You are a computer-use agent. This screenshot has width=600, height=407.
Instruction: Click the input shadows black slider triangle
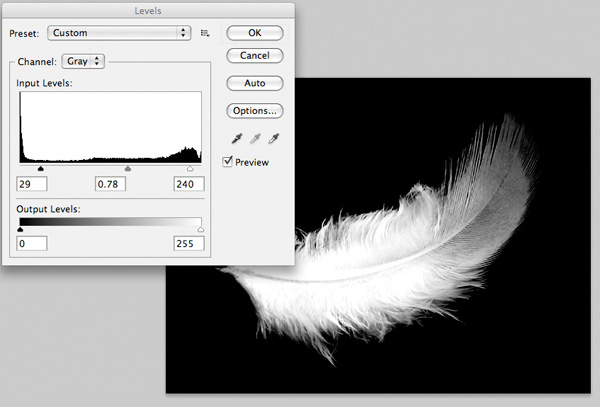[40, 169]
